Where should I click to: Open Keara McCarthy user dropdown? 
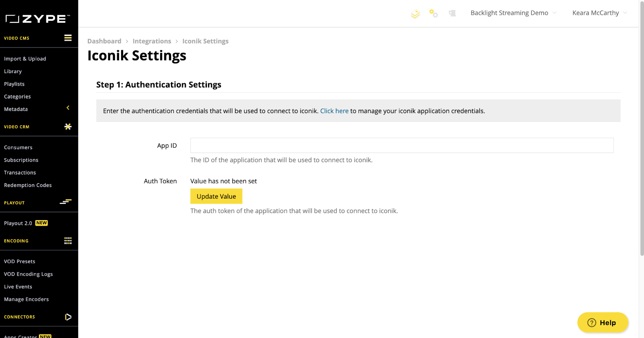599,13
